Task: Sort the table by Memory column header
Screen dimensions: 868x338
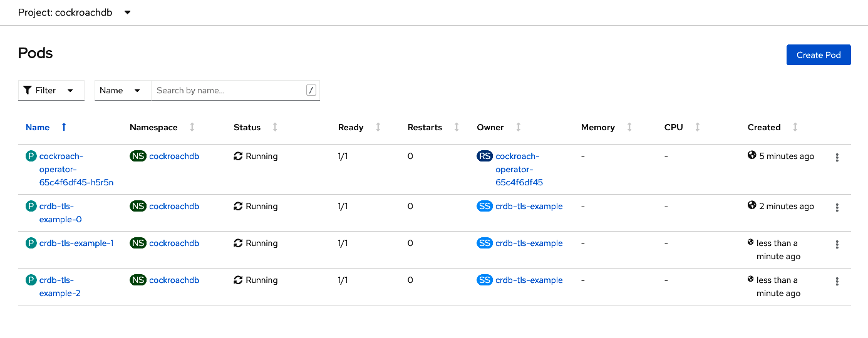Action: [598, 127]
